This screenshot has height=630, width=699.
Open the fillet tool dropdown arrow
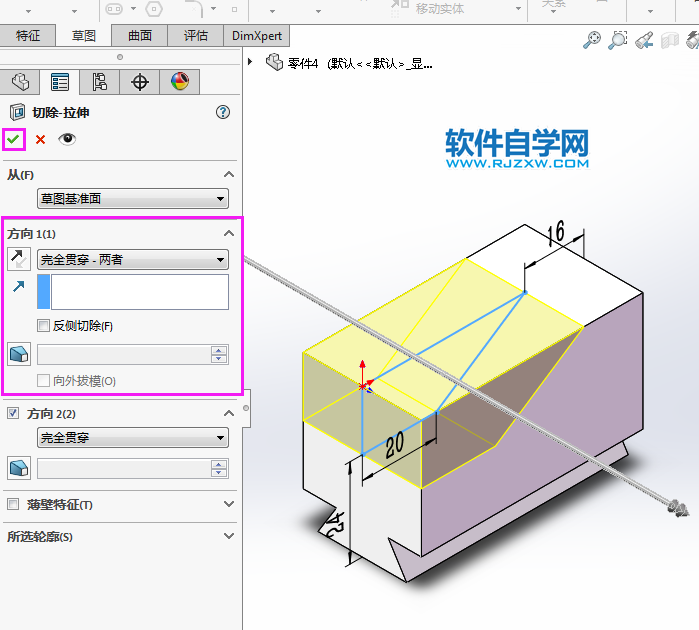coord(214,9)
